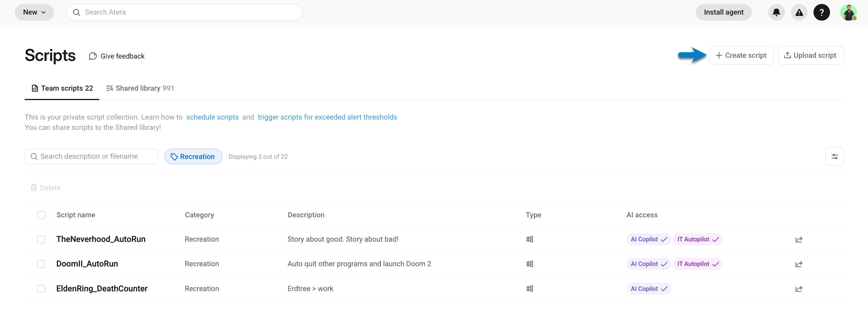Click the Windows type icon for DoomII_AutoRun
Screen dimensions: 868x326
point(529,264)
